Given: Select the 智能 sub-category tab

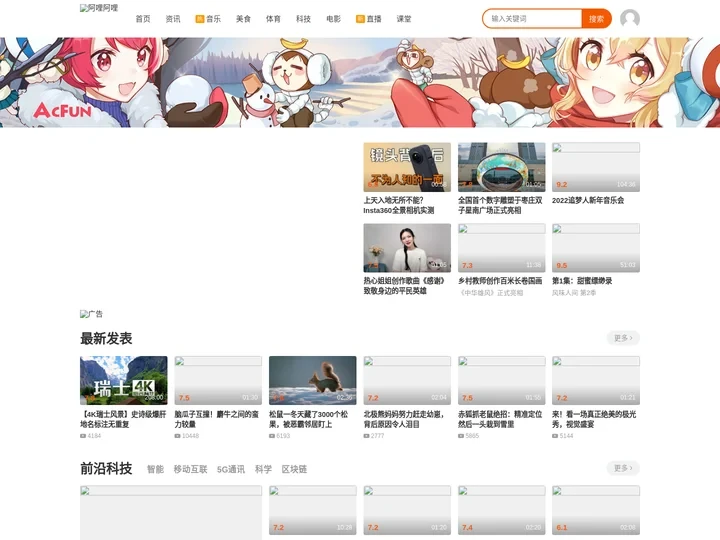Looking at the screenshot, I should pyautogui.click(x=155, y=469).
